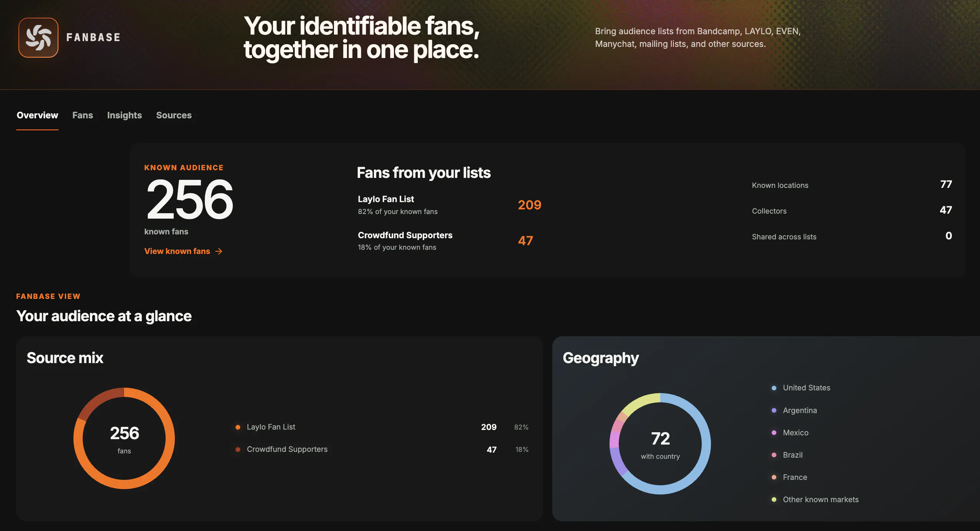
Task: Click the Geography donut chart center showing 72
Action: (x=660, y=444)
